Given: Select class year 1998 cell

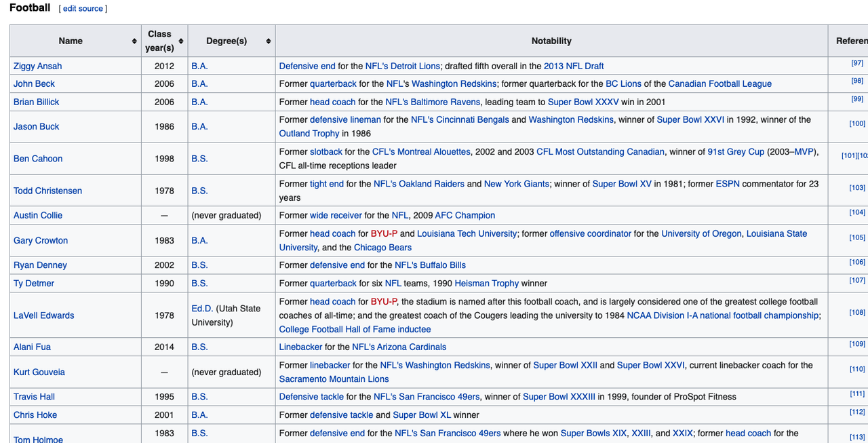Looking at the screenshot, I should pos(164,158).
